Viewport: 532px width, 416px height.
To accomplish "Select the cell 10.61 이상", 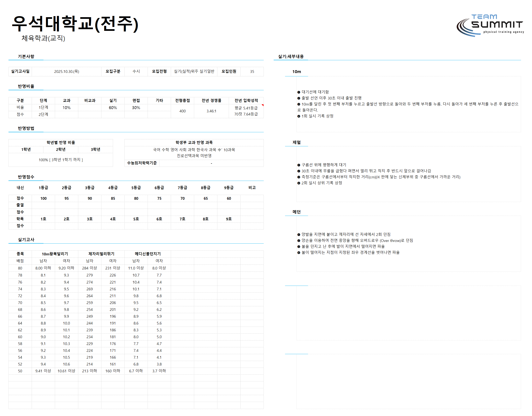I will 66,371.
